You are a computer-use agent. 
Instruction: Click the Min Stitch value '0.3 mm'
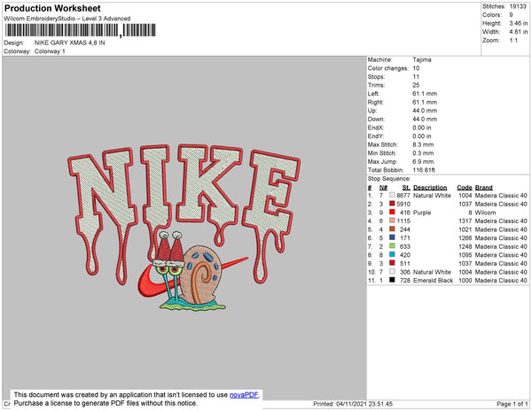[423, 153]
